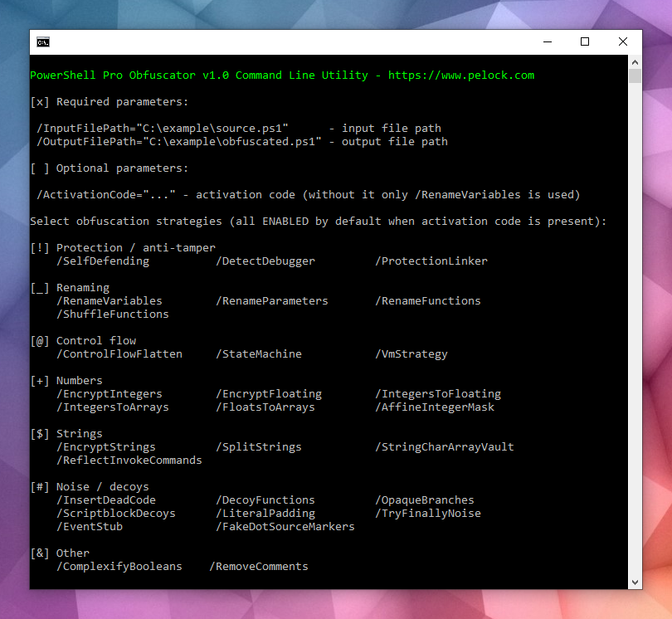Click the /InsertDeadCode option text
Screen dimensions: 672x619
pyautogui.click(x=106, y=500)
